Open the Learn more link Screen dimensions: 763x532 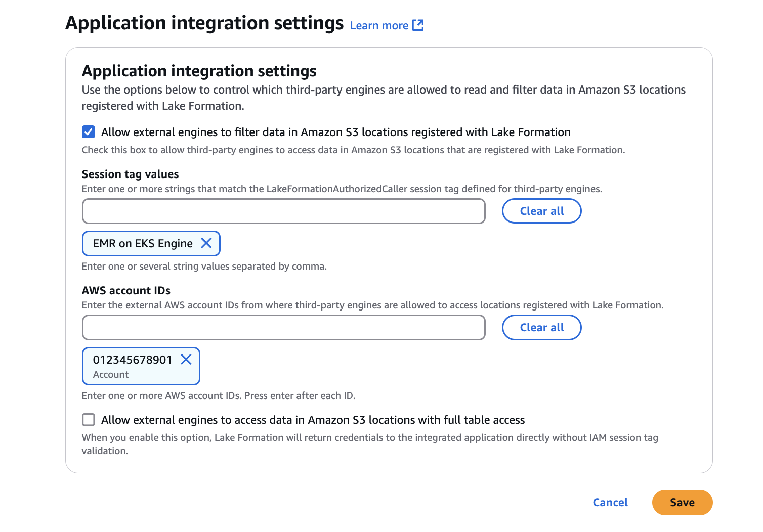(380, 25)
